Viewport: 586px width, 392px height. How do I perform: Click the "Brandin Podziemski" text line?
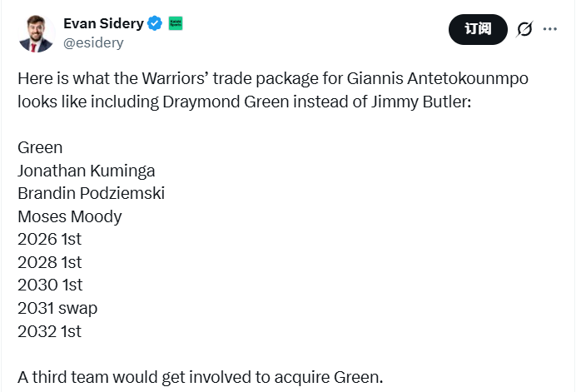[91, 193]
